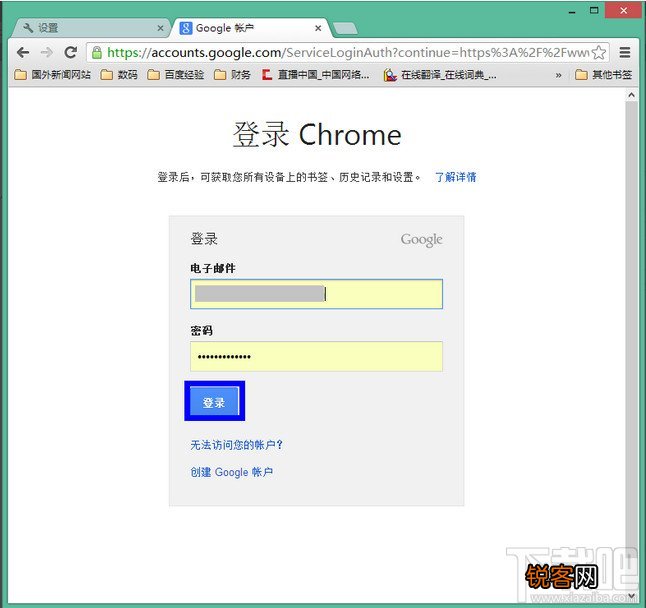Open the 无法访问您的帐户? link

236,445
